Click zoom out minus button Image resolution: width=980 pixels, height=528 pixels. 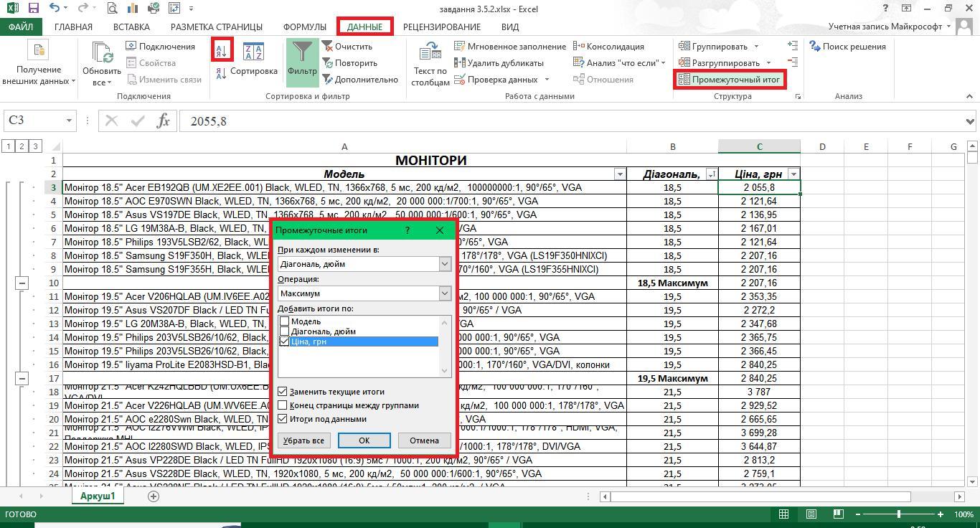point(857,514)
